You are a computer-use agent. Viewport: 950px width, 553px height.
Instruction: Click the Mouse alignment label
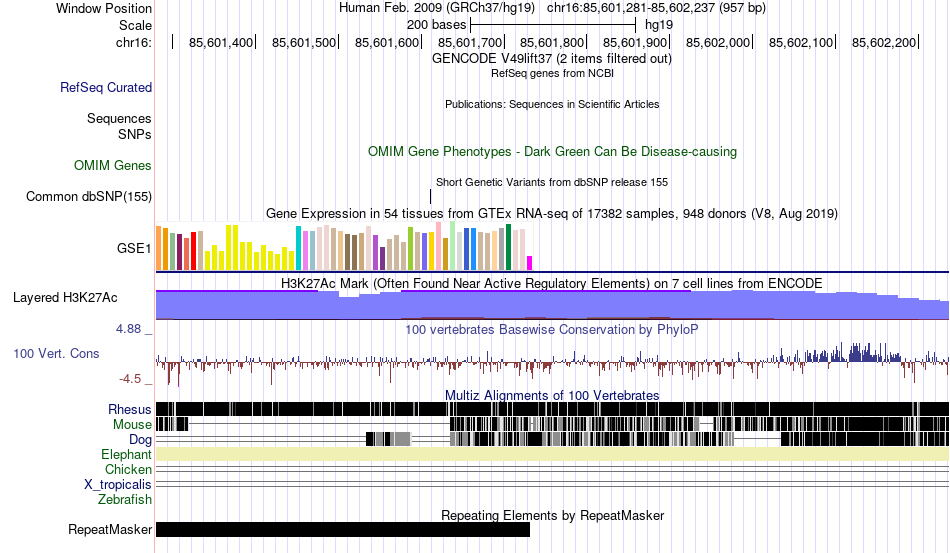coord(132,425)
